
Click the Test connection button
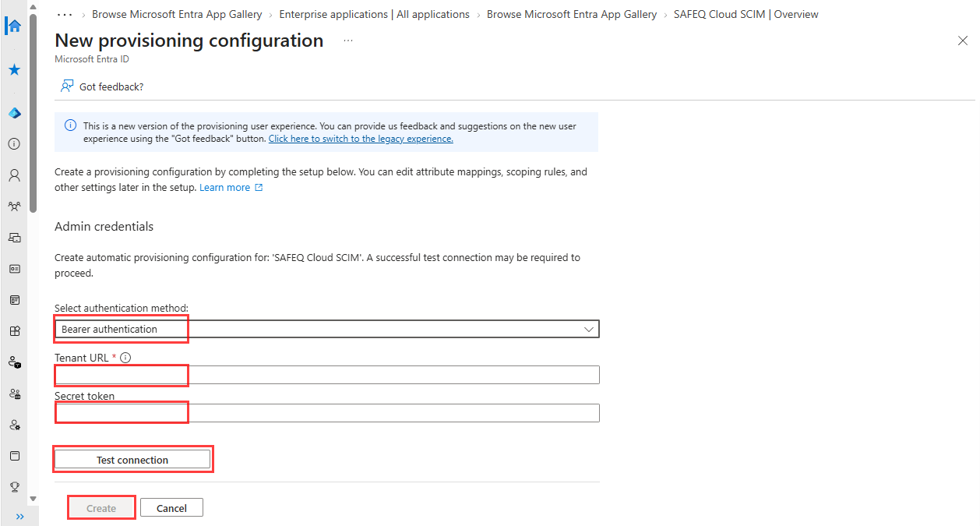click(132, 460)
